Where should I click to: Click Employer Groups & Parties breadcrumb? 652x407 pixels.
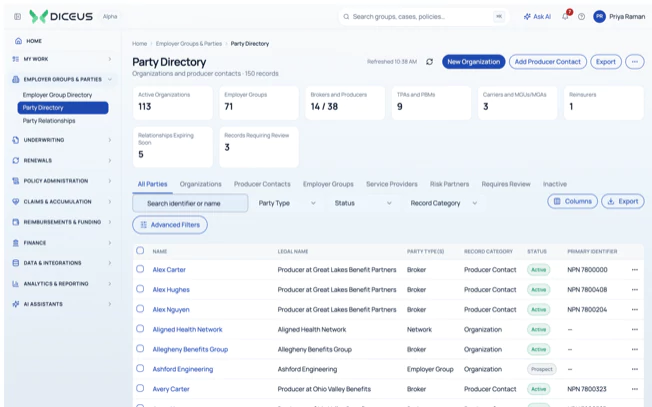click(x=189, y=43)
